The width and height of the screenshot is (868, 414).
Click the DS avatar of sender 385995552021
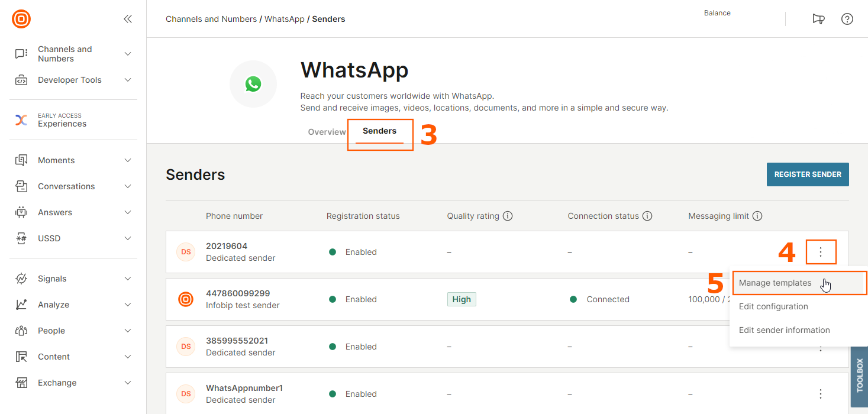click(x=186, y=347)
